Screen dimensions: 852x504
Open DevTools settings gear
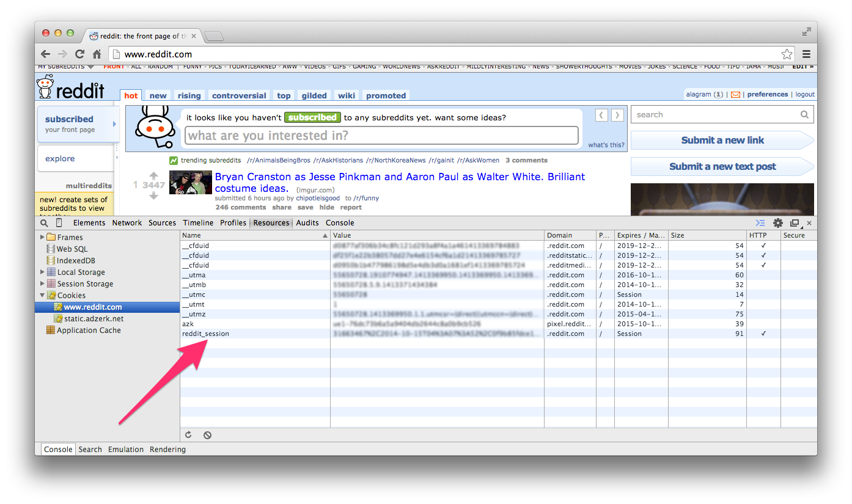point(777,223)
